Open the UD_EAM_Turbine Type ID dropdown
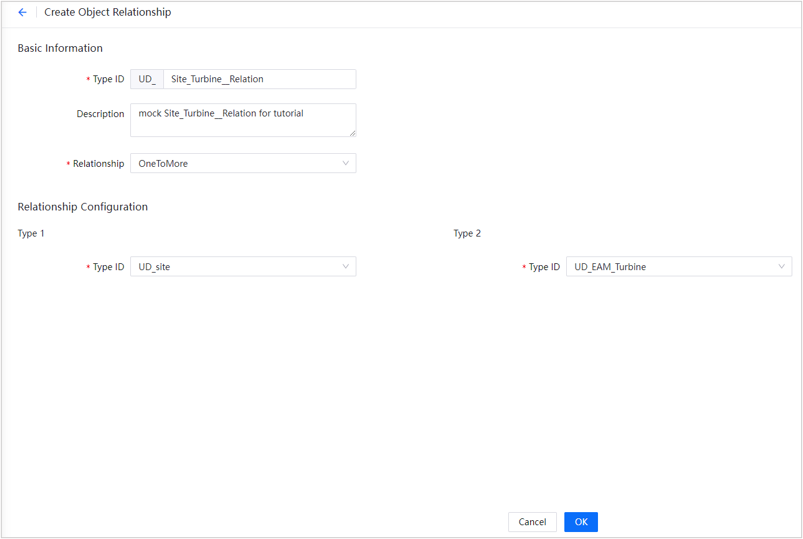Viewport: 803px width, 539px height. (x=670, y=267)
